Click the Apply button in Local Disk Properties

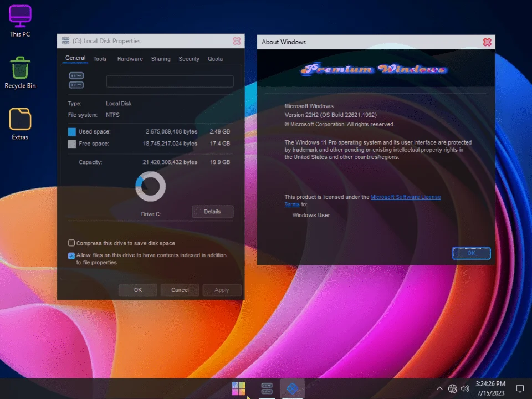tap(222, 290)
